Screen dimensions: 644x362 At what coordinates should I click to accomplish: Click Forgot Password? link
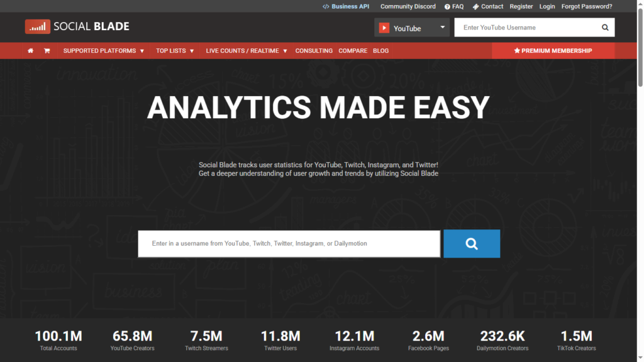click(x=587, y=6)
